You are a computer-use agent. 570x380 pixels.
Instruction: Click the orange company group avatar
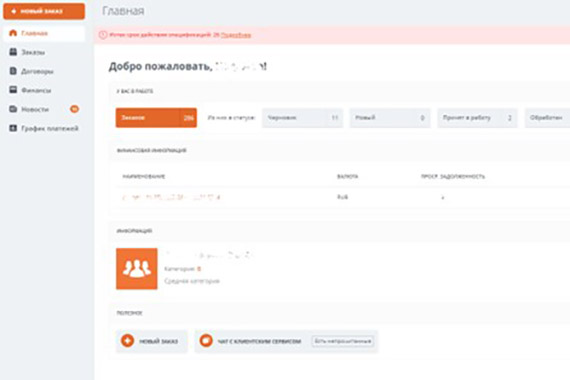[137, 269]
